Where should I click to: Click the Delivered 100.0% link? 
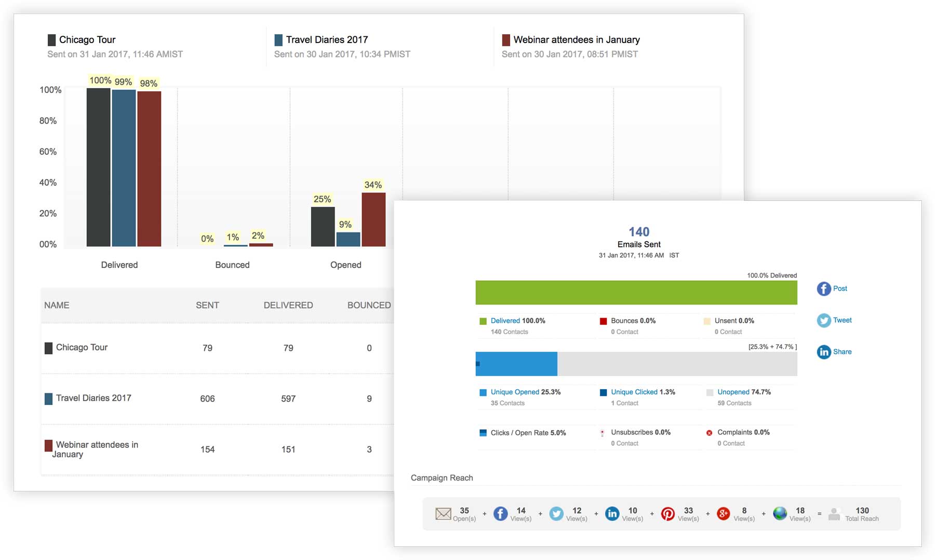pyautogui.click(x=518, y=321)
